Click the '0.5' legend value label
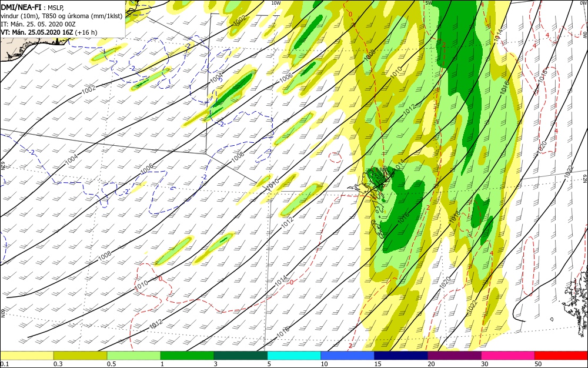The width and height of the screenshot is (588, 368). tap(111, 364)
